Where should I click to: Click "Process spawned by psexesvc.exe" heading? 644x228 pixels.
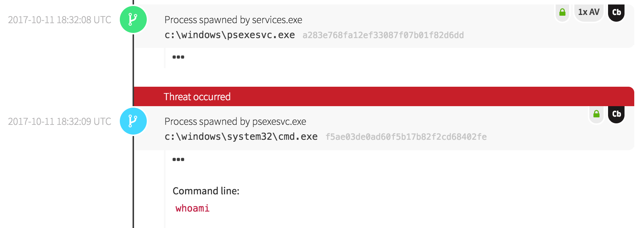(x=235, y=121)
